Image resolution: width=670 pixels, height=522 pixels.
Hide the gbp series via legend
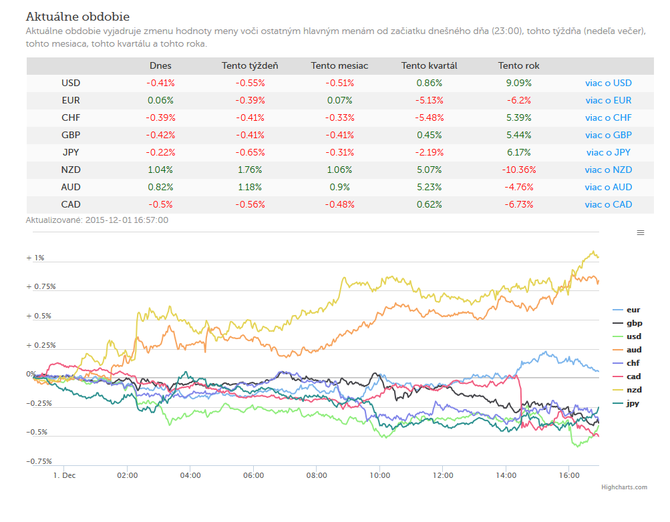627,323
